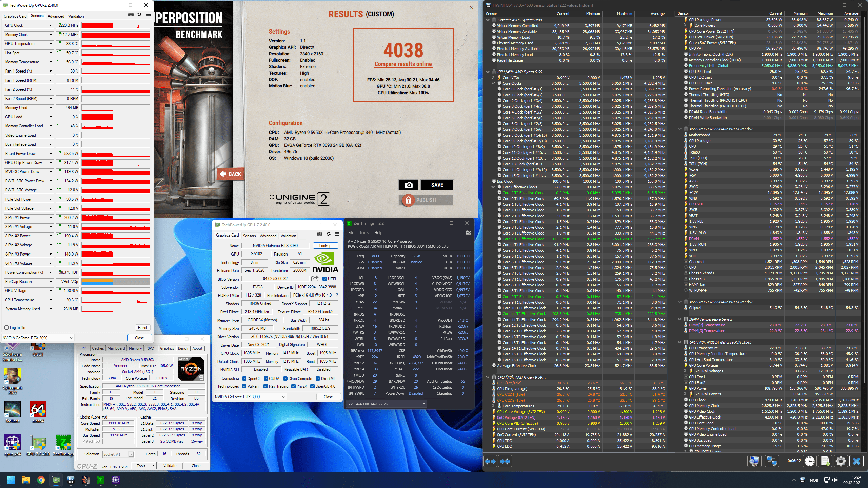Click BIOS version share export icon
The image size is (868, 488).
[315, 279]
